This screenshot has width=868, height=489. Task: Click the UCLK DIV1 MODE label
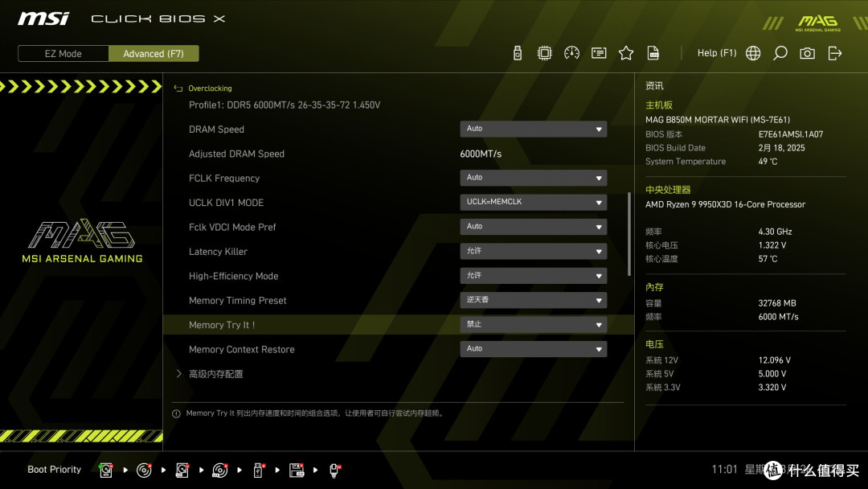(x=226, y=203)
